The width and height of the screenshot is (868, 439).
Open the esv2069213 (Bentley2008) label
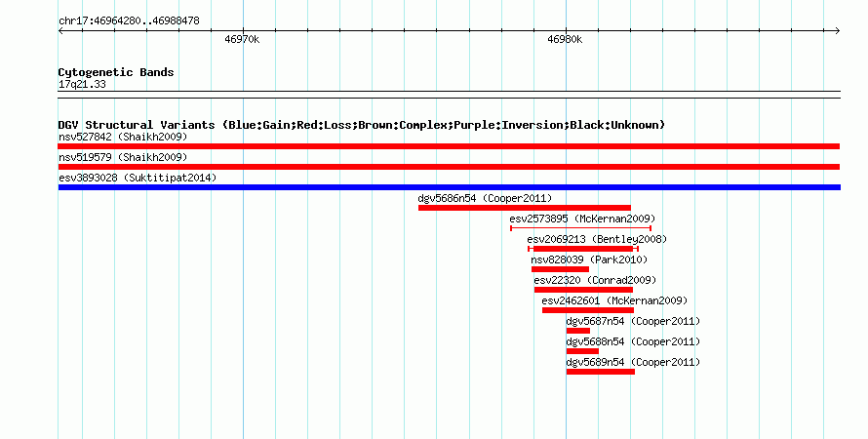[597, 239]
